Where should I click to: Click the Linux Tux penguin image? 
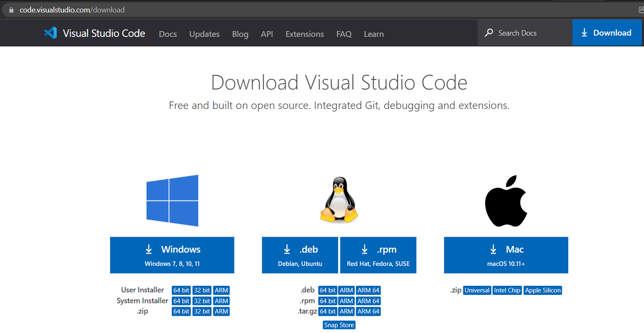[x=339, y=200]
